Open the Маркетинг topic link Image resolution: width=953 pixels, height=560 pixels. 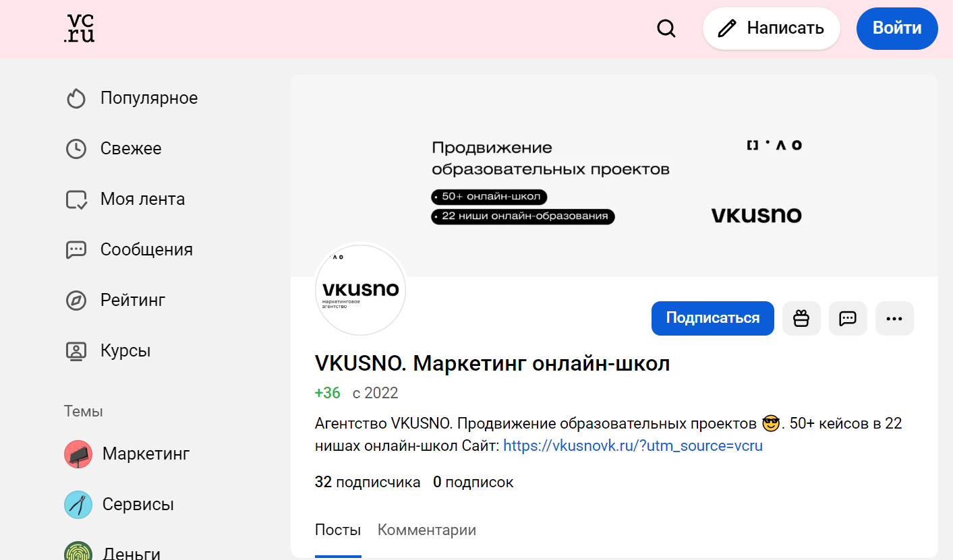[x=146, y=454]
